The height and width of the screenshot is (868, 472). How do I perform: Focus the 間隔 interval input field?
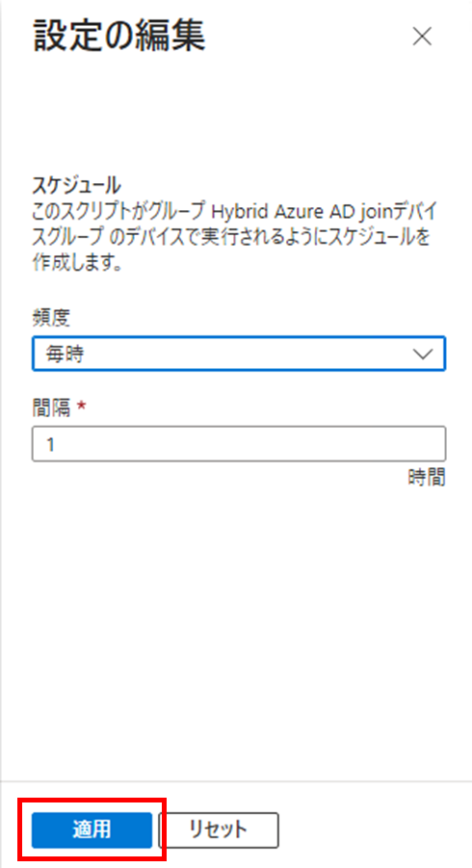(x=239, y=443)
